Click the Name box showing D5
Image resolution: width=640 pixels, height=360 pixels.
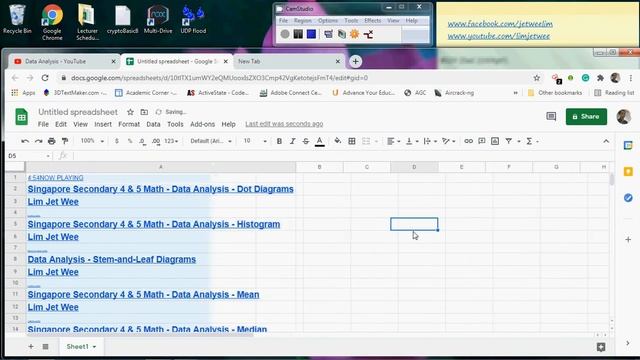(29, 156)
